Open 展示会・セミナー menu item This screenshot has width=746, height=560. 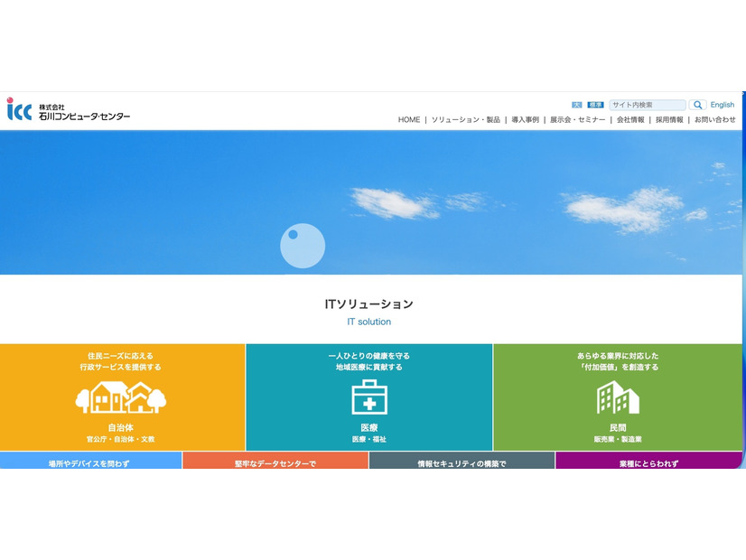pyautogui.click(x=578, y=120)
